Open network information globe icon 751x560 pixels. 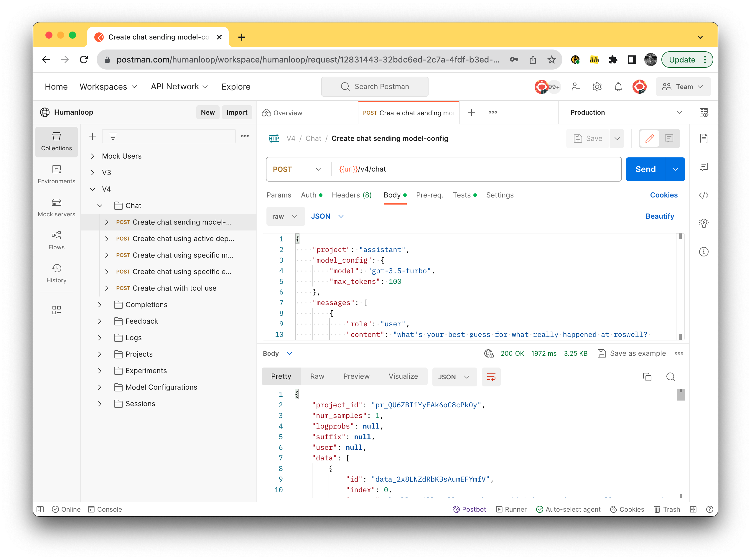point(488,354)
